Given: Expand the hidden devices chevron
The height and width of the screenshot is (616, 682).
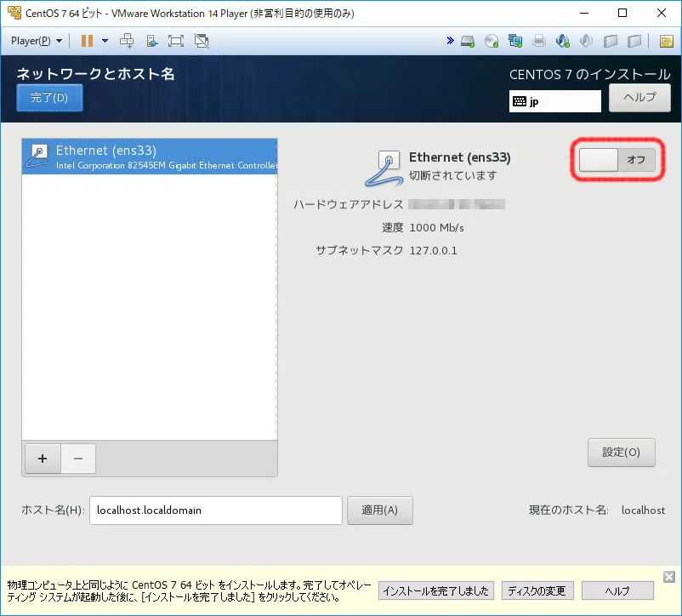Looking at the screenshot, I should pos(450,41).
